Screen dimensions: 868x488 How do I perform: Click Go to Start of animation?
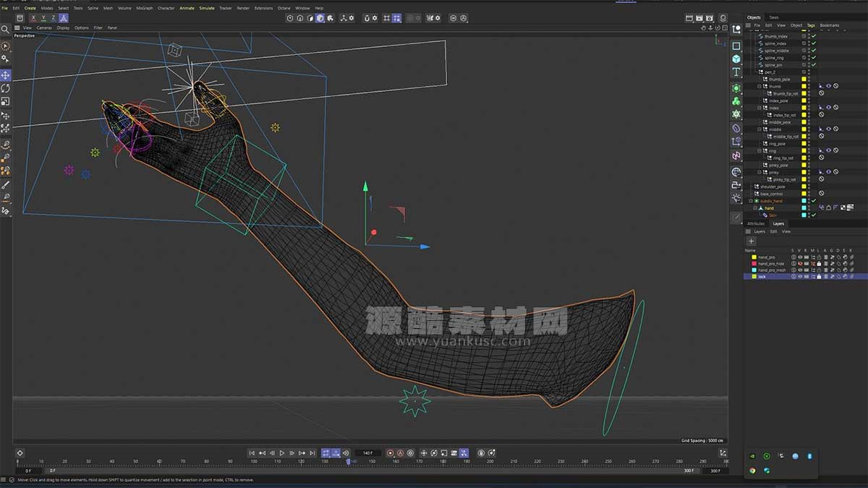pos(252,453)
